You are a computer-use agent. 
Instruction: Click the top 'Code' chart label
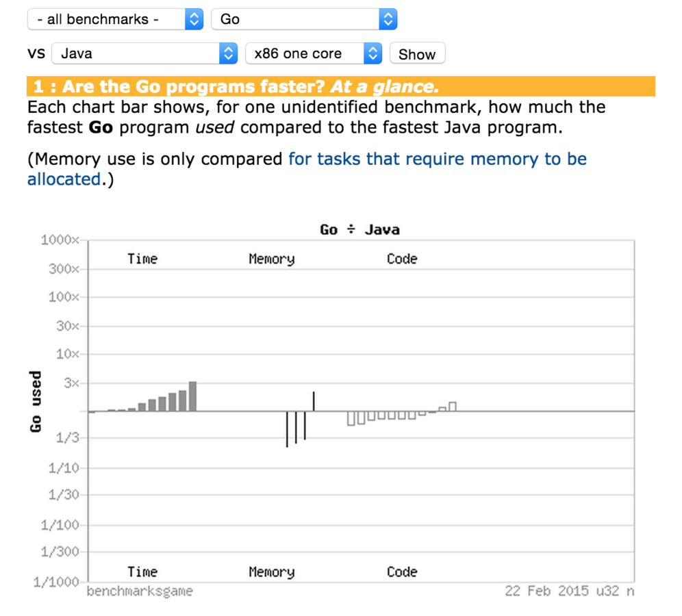pyautogui.click(x=402, y=259)
